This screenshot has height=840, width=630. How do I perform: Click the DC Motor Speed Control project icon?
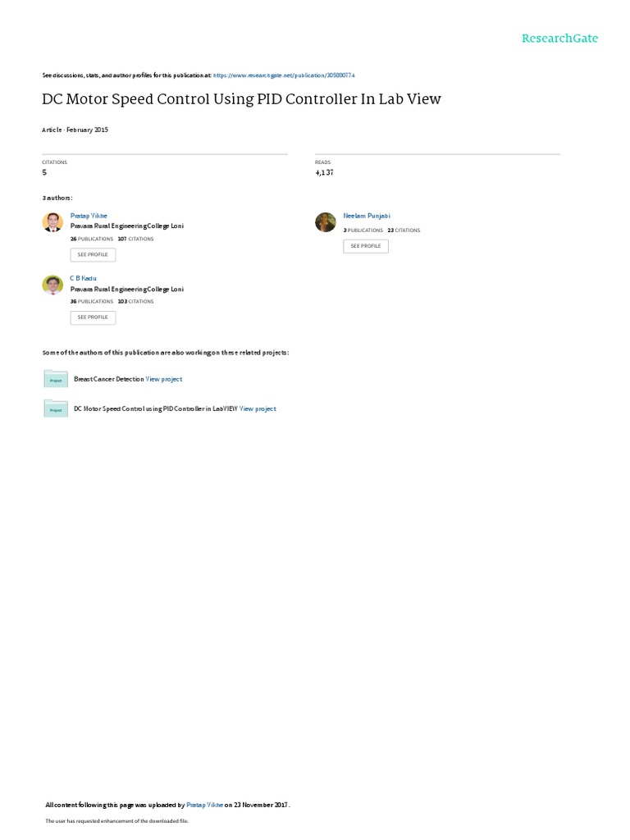56,409
